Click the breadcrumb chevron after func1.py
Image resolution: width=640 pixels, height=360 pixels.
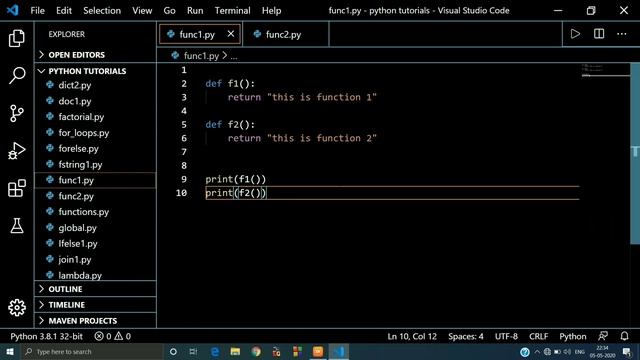(x=225, y=56)
